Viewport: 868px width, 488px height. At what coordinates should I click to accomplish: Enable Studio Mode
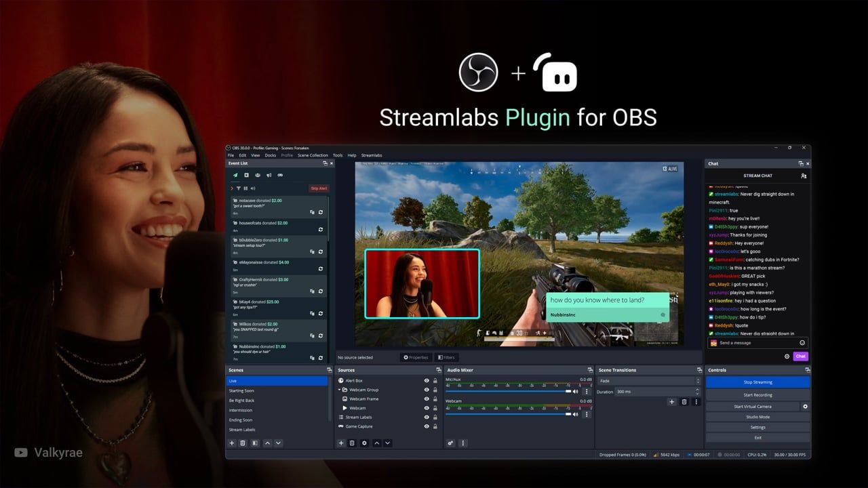pos(757,417)
